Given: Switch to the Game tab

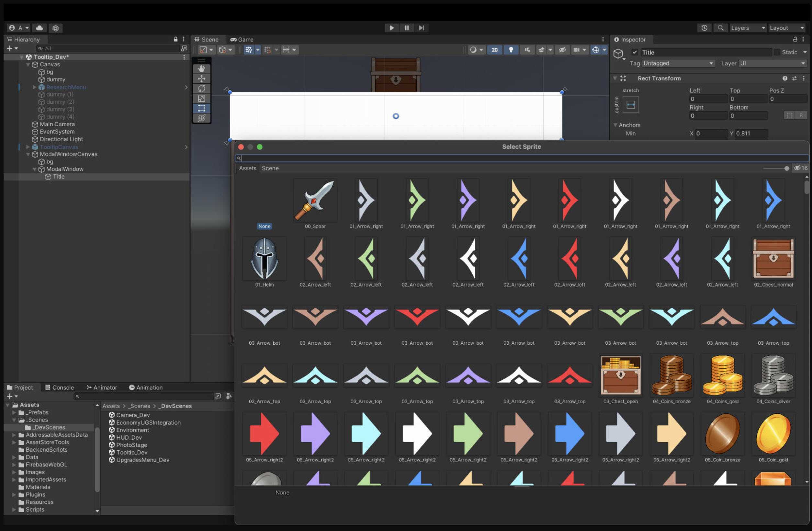Looking at the screenshot, I should (242, 40).
